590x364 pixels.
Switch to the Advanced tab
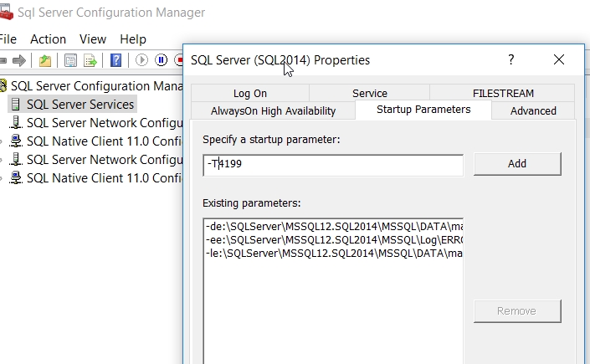pos(533,110)
